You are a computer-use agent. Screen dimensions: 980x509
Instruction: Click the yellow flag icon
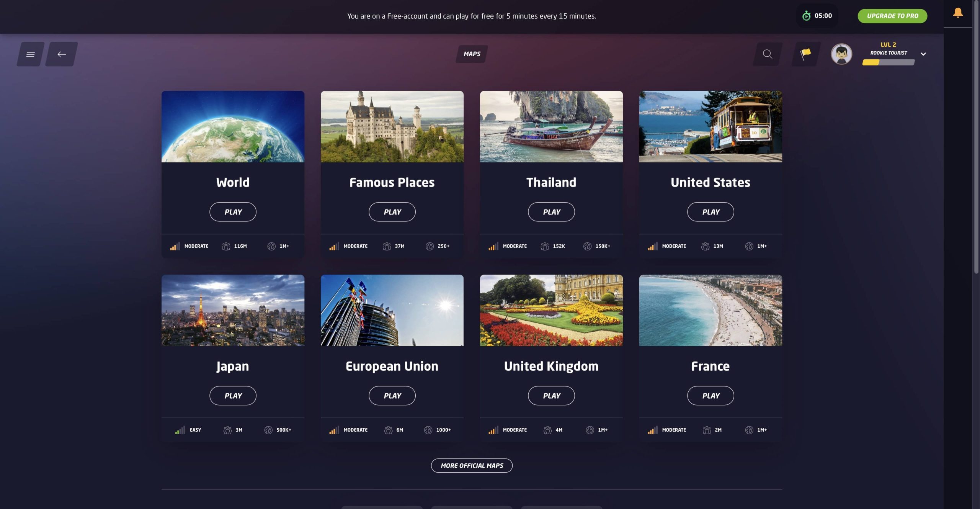tap(805, 54)
